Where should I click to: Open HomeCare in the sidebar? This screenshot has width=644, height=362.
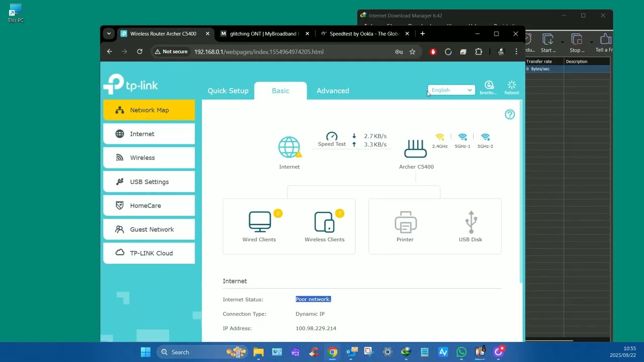[x=149, y=206]
